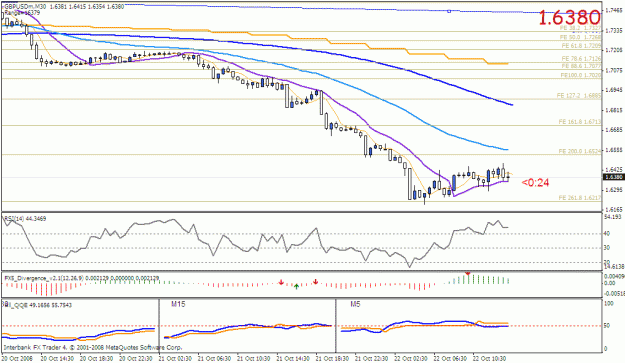Click the 100 value on QQE scale
This screenshot has height=363, width=625.
click(x=609, y=304)
